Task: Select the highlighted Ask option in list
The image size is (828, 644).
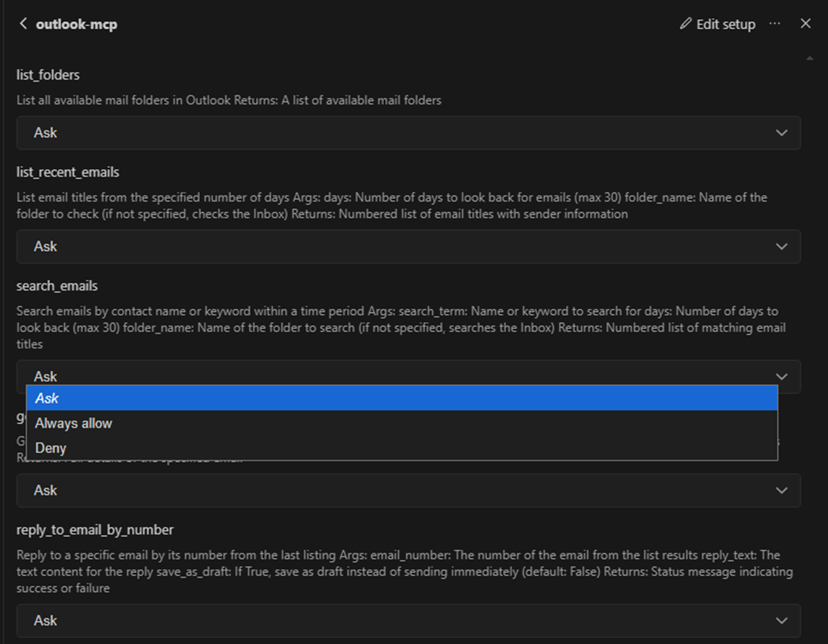Action: pyautogui.click(x=402, y=398)
